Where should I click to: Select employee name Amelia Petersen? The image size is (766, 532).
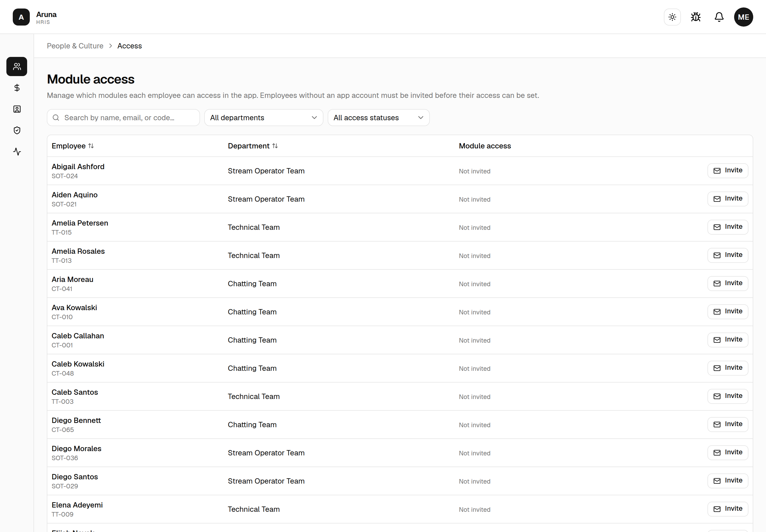(x=80, y=223)
